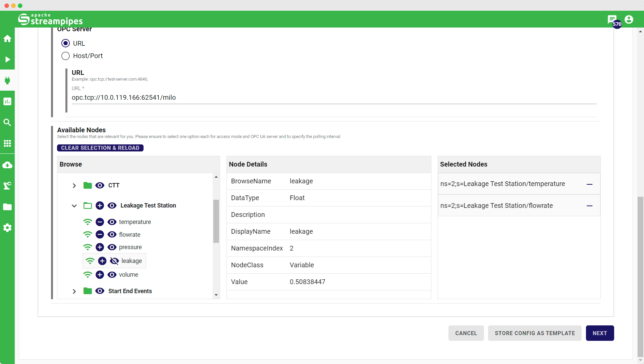The image size is (644, 364).
Task: Expand the CTT folder
Action: (x=74, y=186)
